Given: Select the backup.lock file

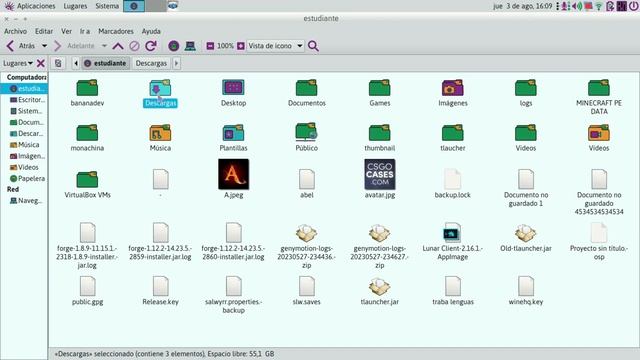Looking at the screenshot, I should pyautogui.click(x=453, y=184).
